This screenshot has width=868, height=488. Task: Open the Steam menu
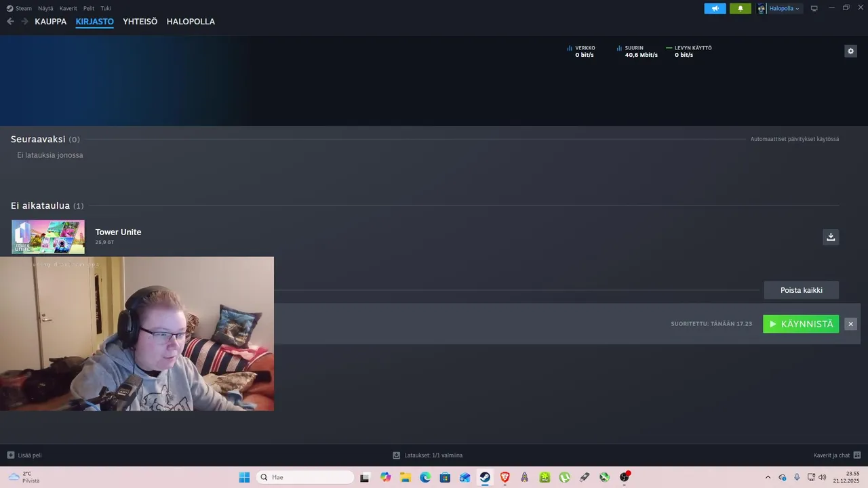[x=19, y=9]
